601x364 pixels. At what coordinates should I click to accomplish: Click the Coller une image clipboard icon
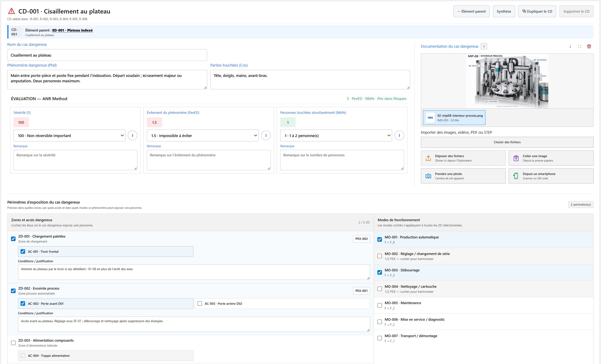[x=516, y=158]
